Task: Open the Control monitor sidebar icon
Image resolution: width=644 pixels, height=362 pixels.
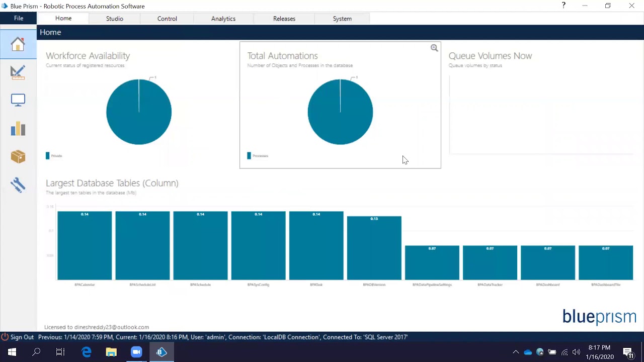Action: click(x=18, y=100)
